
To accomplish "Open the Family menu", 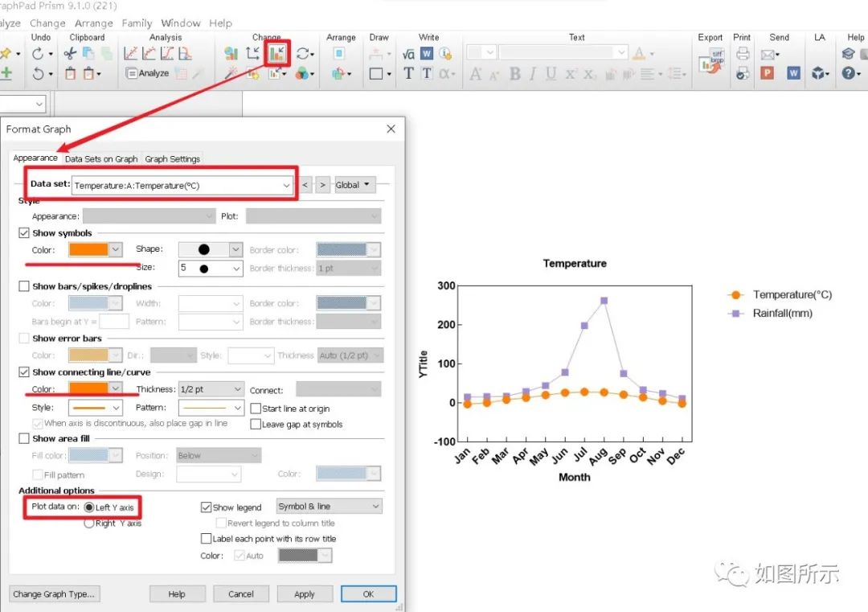I will coord(137,23).
